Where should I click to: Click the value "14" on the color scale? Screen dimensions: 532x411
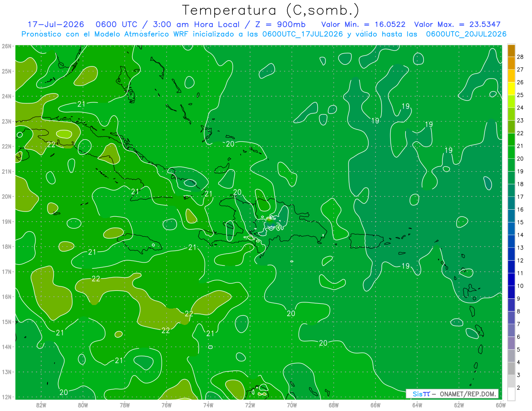click(x=520, y=235)
